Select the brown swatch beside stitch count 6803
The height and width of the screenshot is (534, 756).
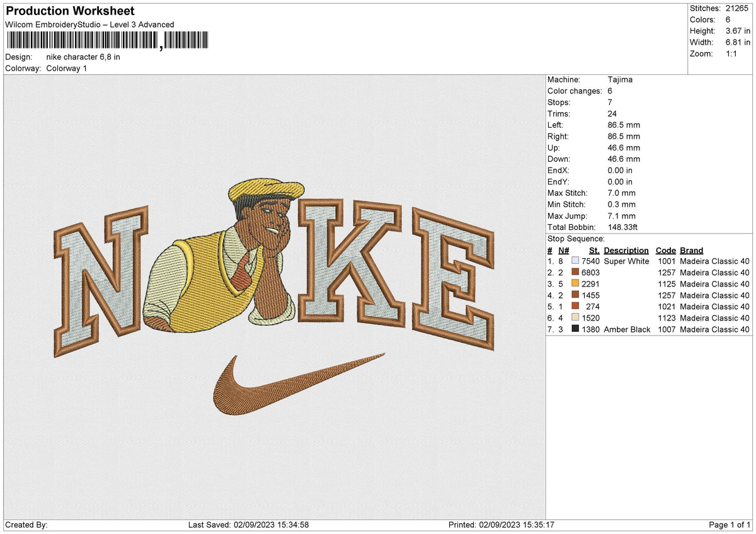(575, 272)
